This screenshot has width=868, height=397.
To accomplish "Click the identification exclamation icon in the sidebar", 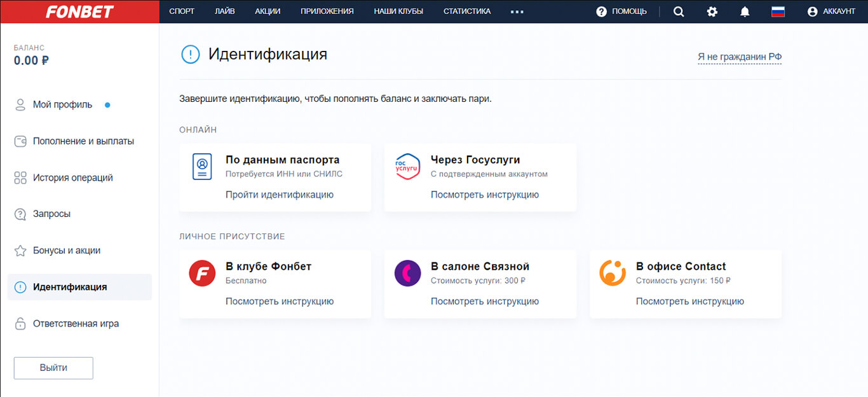I will tap(20, 287).
